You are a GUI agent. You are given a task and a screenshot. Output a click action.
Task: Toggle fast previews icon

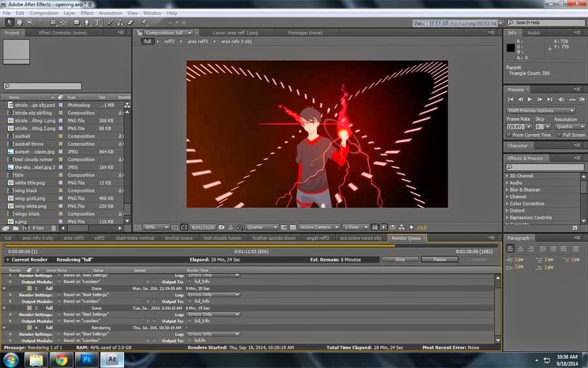coord(384,227)
